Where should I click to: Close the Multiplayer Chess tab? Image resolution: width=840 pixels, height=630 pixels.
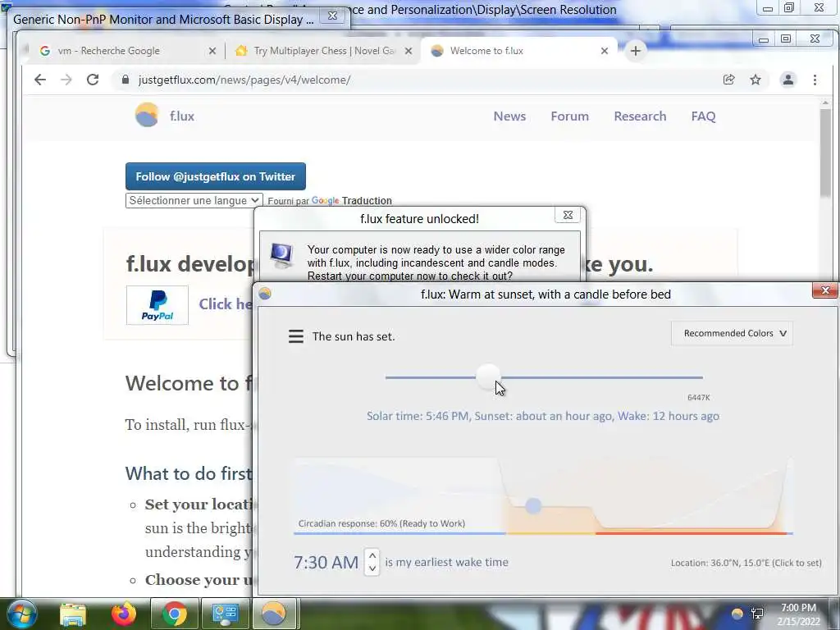point(409,51)
